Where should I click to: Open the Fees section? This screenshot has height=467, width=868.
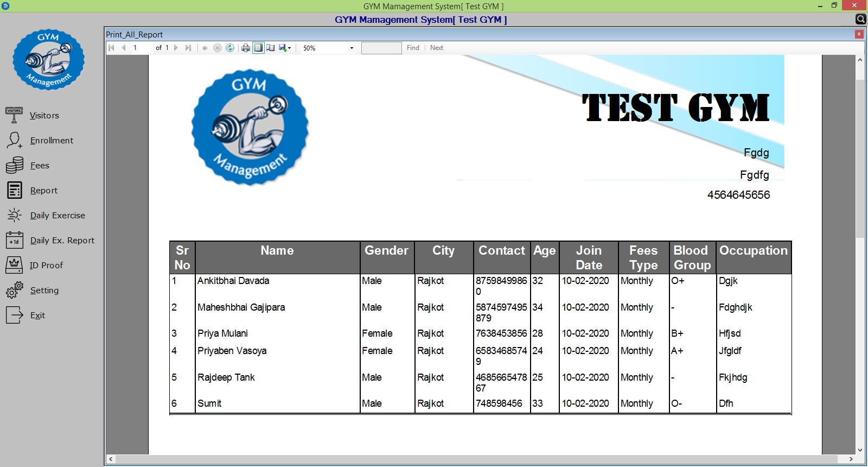point(40,166)
